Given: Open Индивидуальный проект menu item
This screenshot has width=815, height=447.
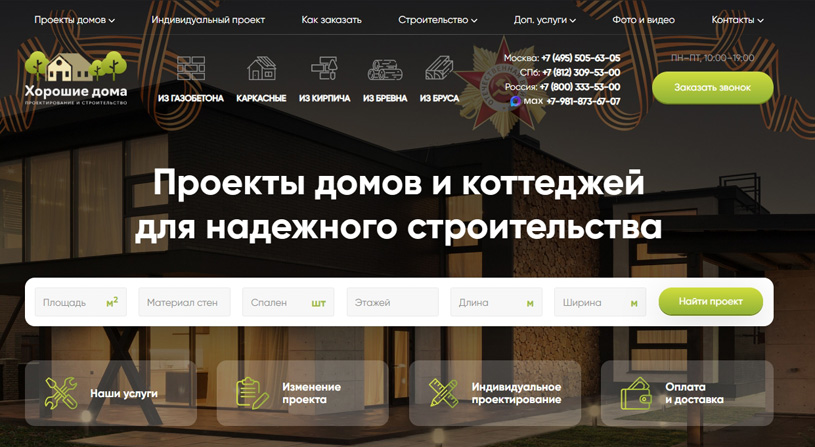Looking at the screenshot, I should click(x=208, y=20).
